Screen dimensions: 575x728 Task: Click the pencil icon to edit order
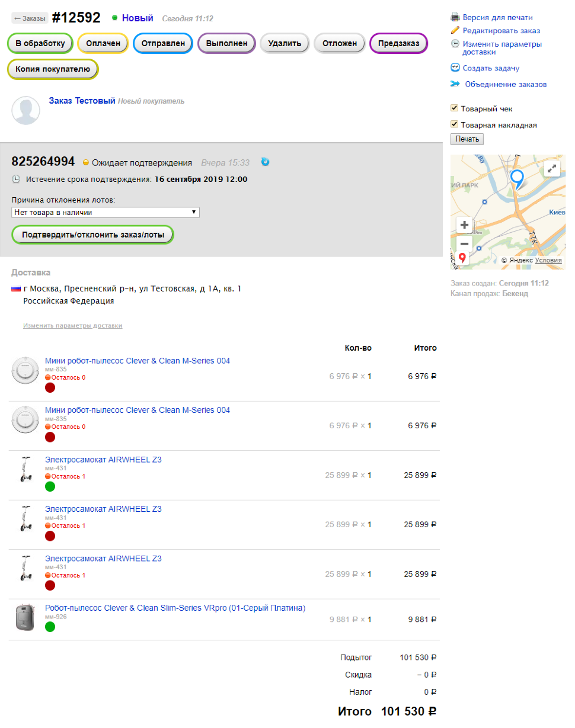click(x=455, y=30)
